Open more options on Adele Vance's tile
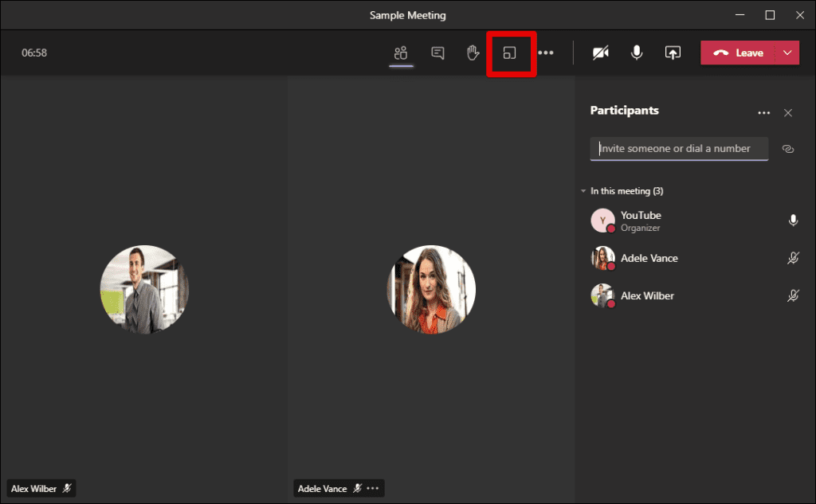 tap(373, 488)
